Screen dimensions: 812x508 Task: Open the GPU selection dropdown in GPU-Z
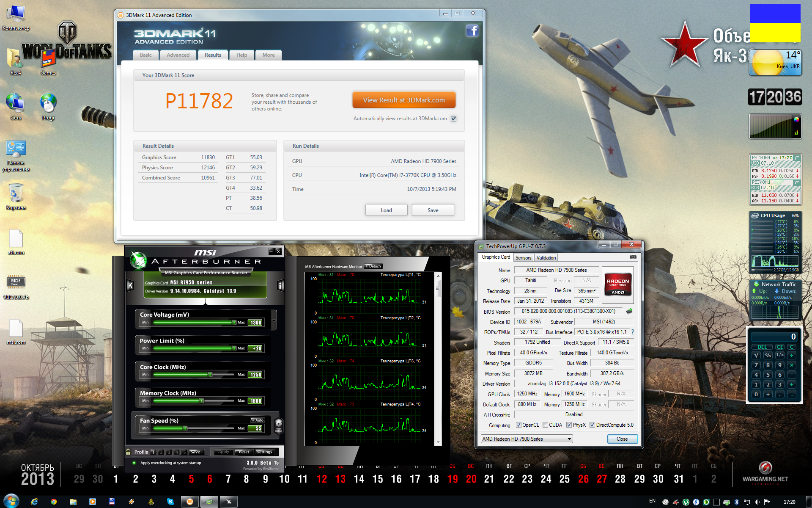527,439
